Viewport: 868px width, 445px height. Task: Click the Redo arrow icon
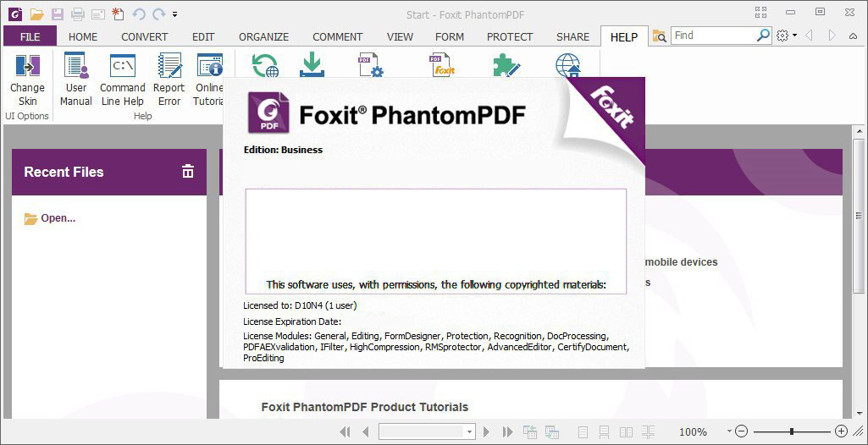coord(159,14)
